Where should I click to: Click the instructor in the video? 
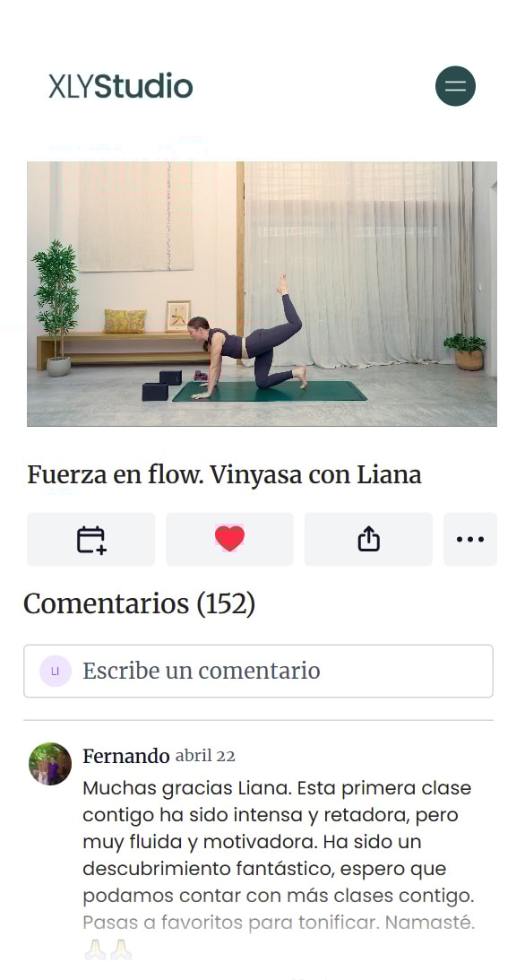tap(248, 337)
